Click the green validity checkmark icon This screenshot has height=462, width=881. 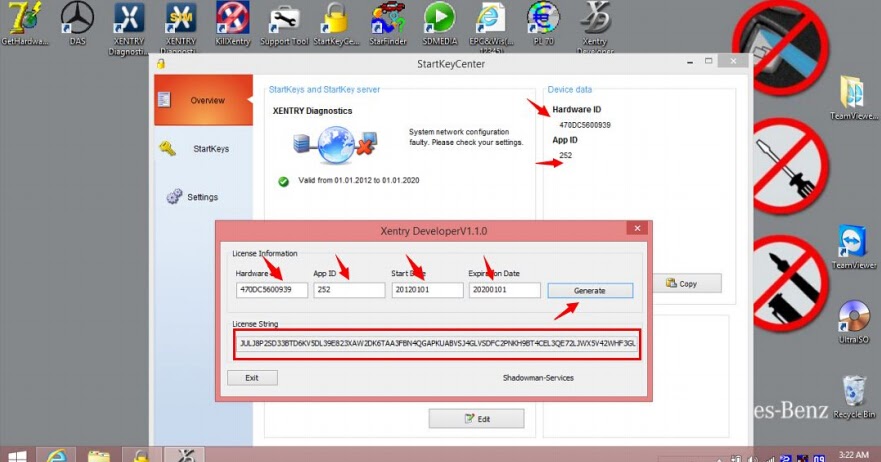(283, 182)
